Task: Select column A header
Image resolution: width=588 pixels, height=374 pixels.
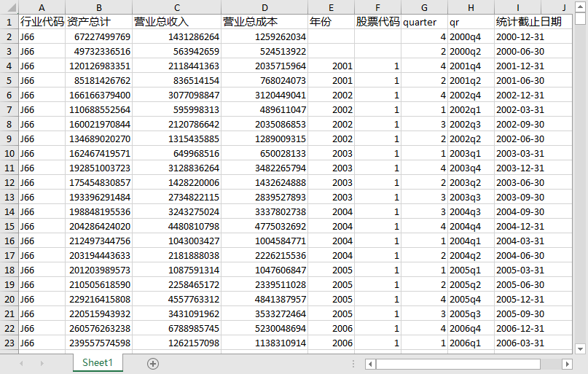Action: (x=42, y=7)
